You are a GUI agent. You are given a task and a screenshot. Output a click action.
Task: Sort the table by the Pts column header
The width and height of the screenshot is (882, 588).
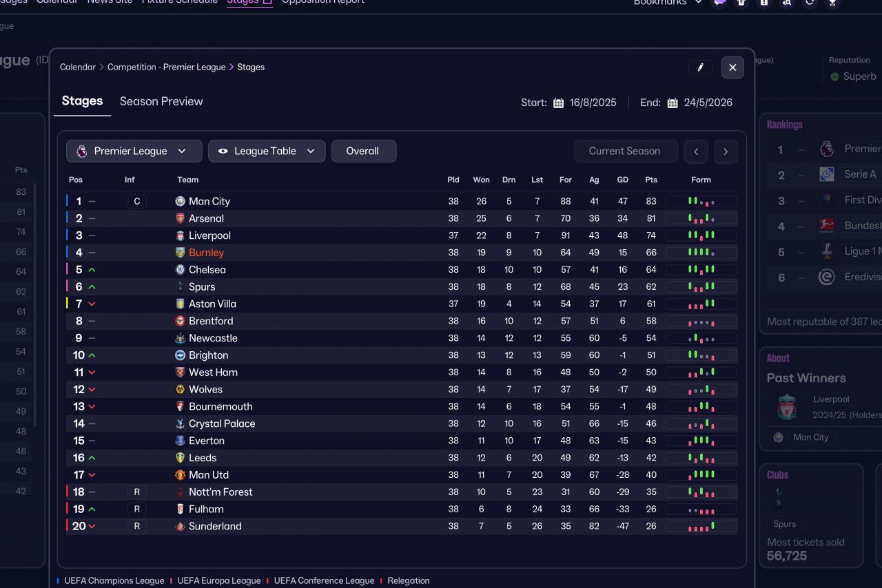coord(651,180)
